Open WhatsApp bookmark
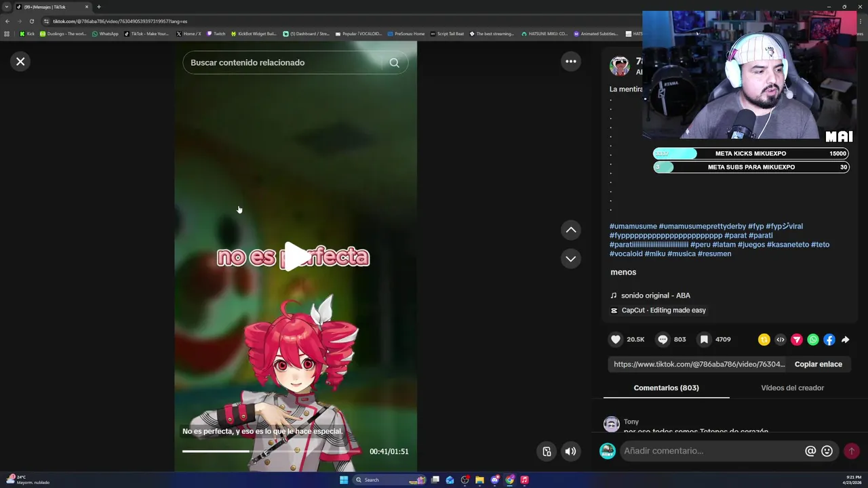Screen dimensions: 868x488 (105, 33)
